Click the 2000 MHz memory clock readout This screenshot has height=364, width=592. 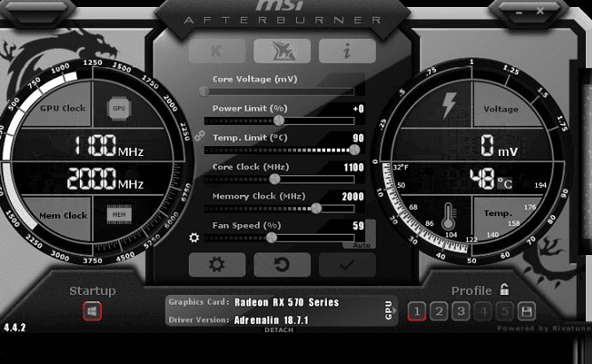click(105, 179)
